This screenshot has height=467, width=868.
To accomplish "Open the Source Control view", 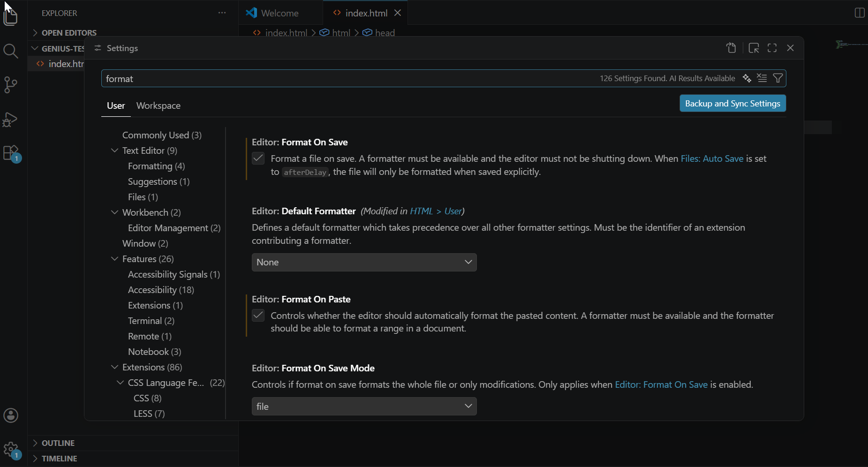I will [x=10, y=85].
